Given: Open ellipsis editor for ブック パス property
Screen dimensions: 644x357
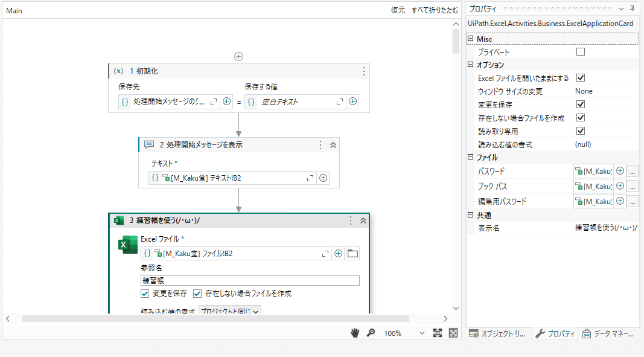Looking at the screenshot, I should pyautogui.click(x=633, y=186).
